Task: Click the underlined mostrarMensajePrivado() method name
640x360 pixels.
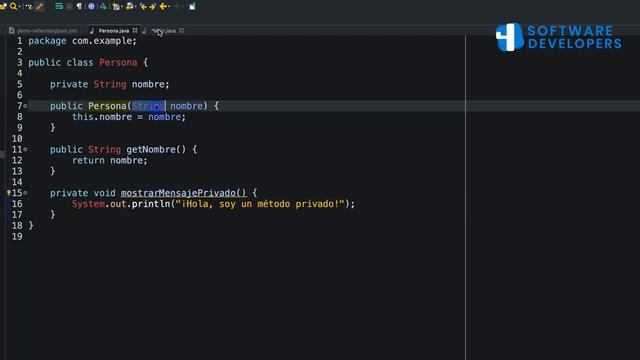Action: pyautogui.click(x=183, y=193)
